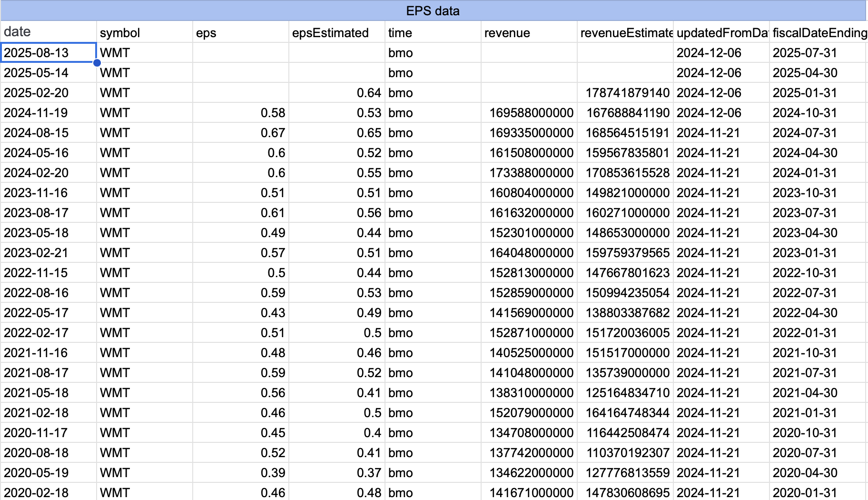Select the symbol column header
The image size is (868, 500).
(145, 32)
